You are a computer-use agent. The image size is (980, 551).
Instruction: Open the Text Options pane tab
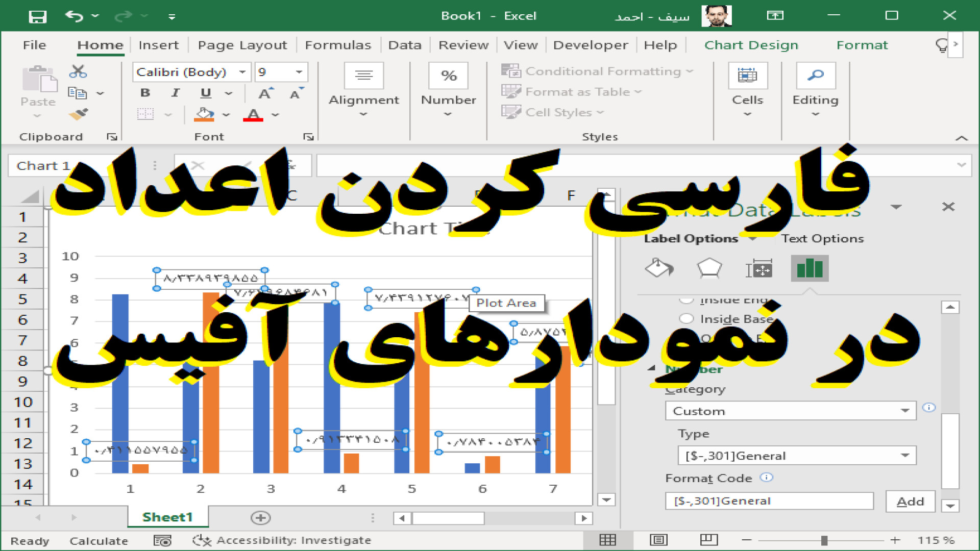coord(822,239)
